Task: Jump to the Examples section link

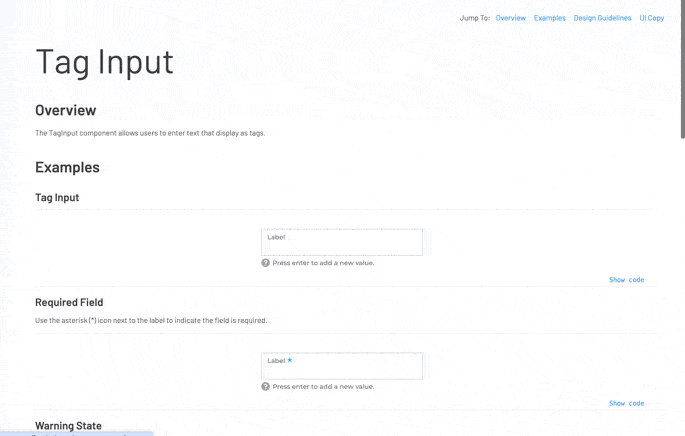Action: [x=549, y=18]
